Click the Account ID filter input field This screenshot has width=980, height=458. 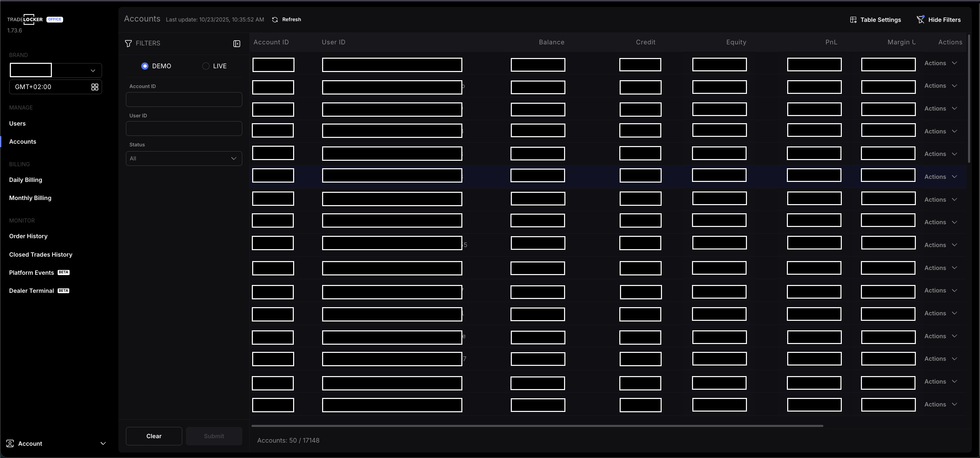point(184,100)
